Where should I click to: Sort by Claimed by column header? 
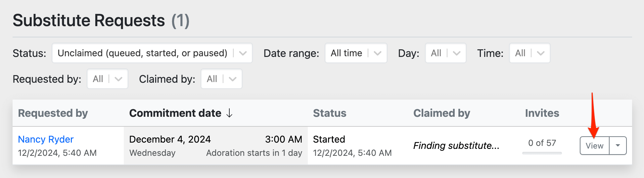pyautogui.click(x=441, y=113)
